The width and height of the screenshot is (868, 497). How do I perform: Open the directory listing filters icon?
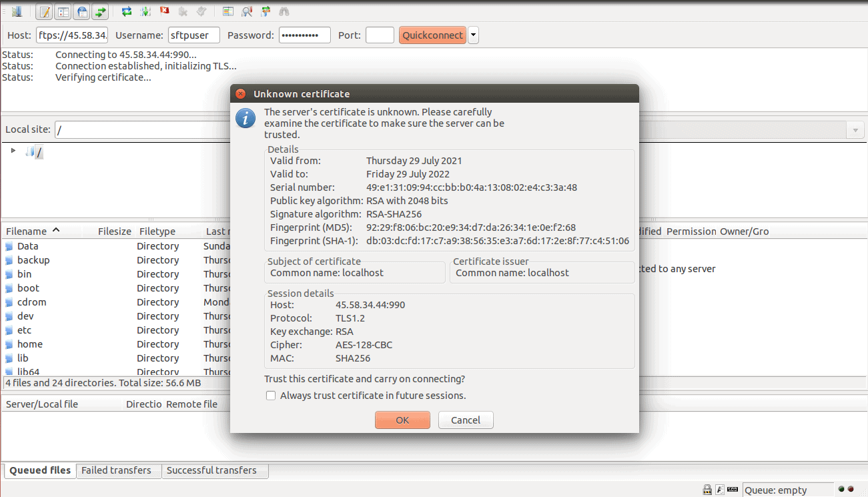pyautogui.click(x=228, y=11)
